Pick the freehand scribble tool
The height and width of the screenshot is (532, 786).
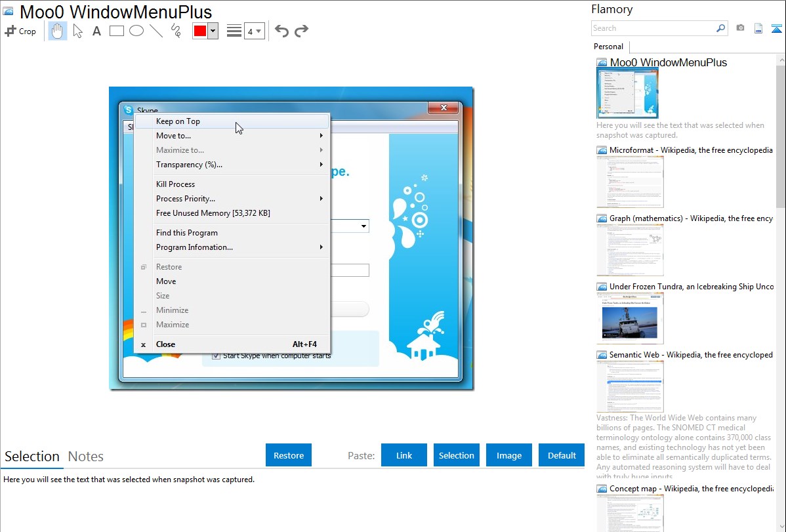[176, 31]
